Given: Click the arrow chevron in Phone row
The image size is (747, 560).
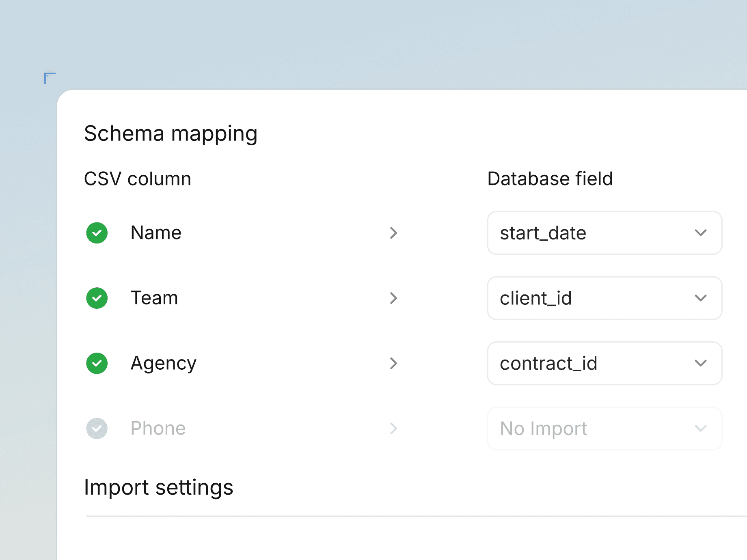Looking at the screenshot, I should coord(393,429).
